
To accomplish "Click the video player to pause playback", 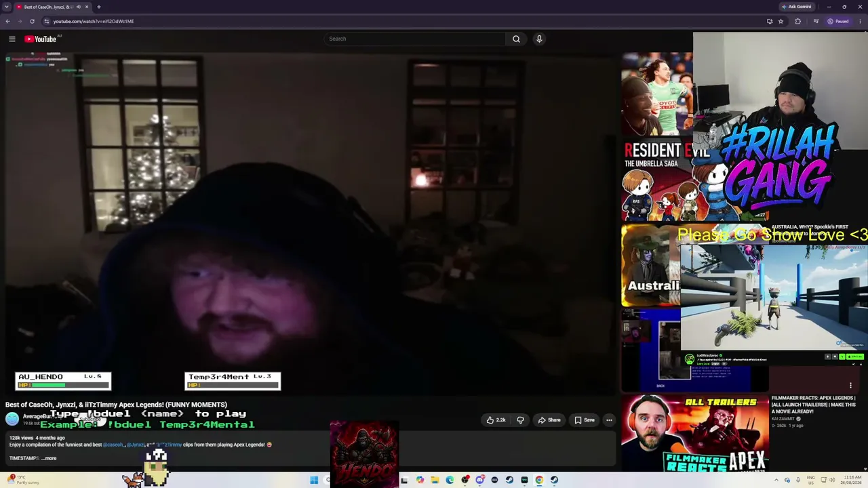I will 311,224.
